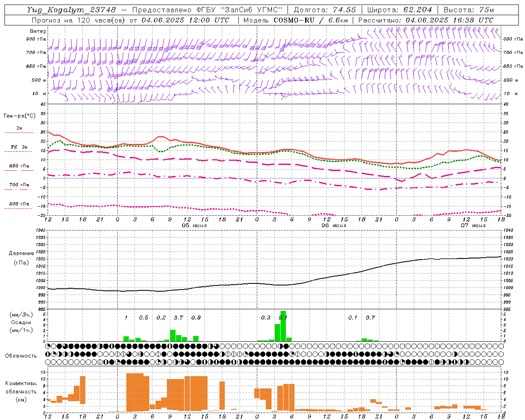Click the '0.7' three-hour precipitation value
Screen dimensions: 525x420
pos(370,317)
